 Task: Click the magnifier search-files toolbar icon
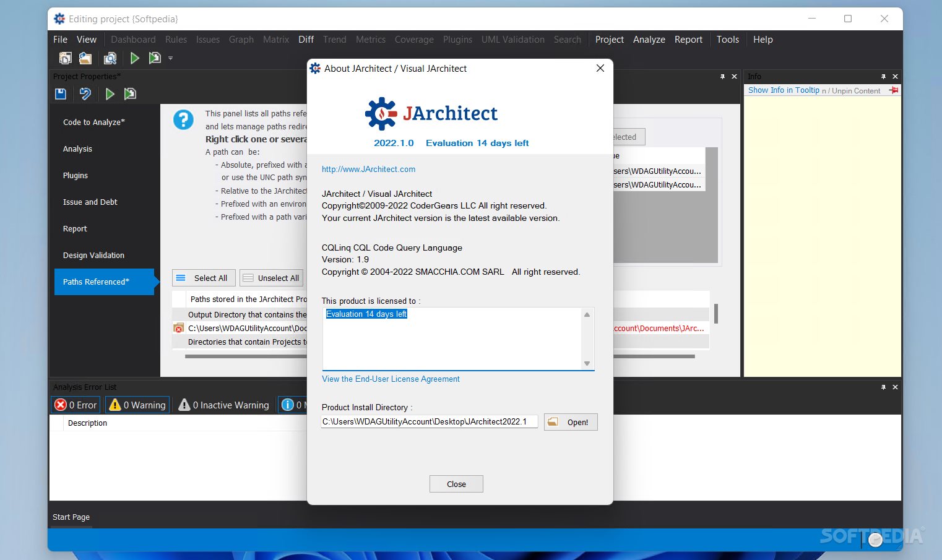click(x=110, y=58)
